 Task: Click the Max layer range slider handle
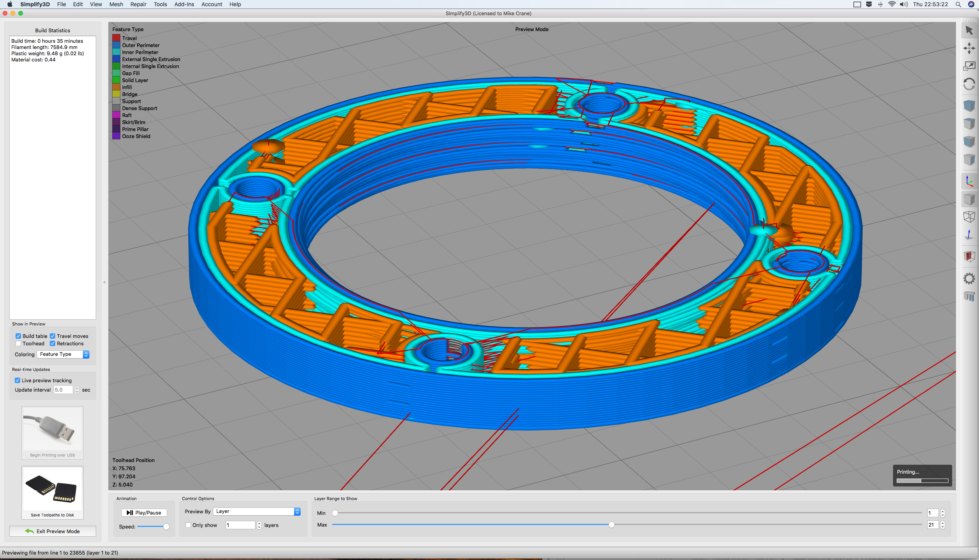611,525
